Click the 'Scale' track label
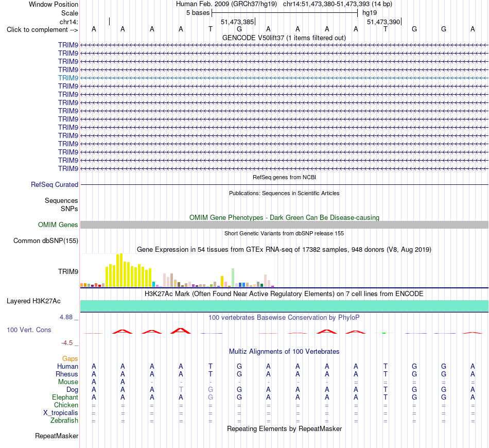Image resolution: width=489 pixels, height=448 pixels. (69, 13)
